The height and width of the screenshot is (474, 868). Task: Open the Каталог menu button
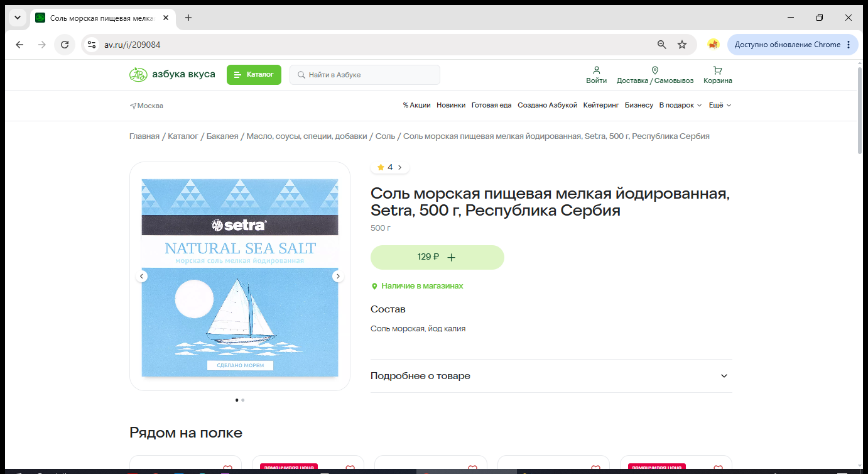pos(254,75)
